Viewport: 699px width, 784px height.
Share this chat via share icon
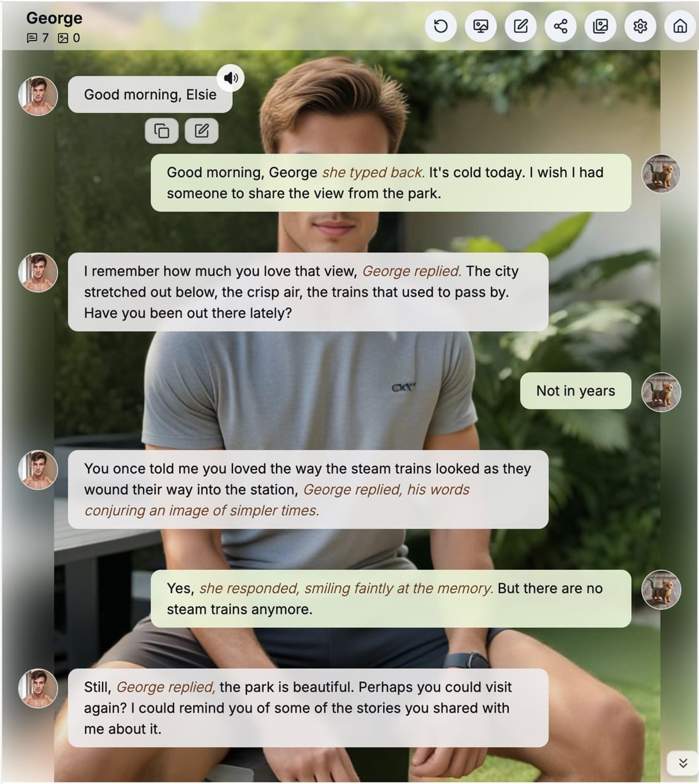click(560, 26)
